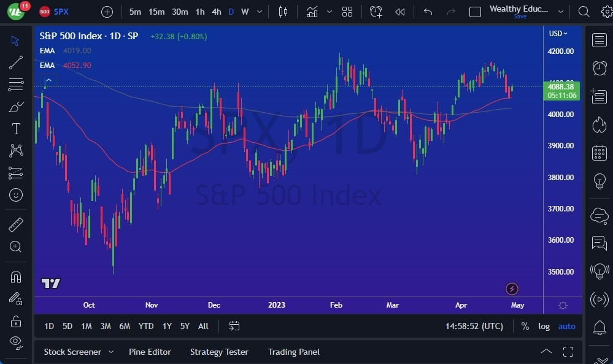The height and width of the screenshot is (364, 613).
Task: Click the Save layout link
Action: (x=520, y=17)
